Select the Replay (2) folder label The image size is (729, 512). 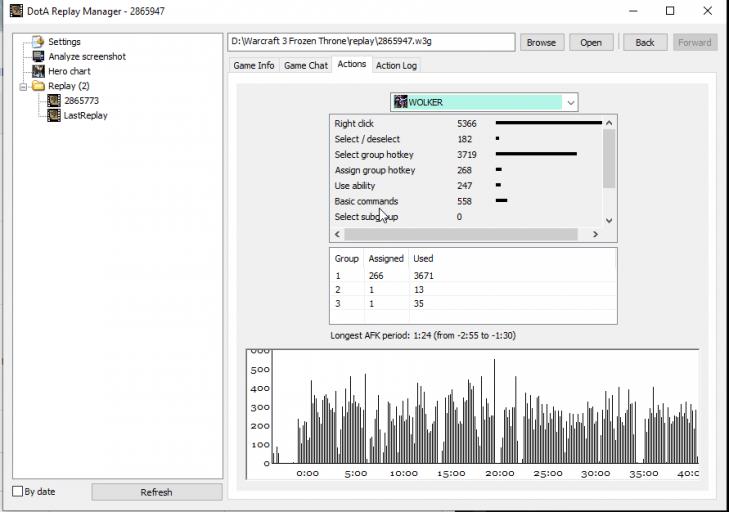point(69,86)
